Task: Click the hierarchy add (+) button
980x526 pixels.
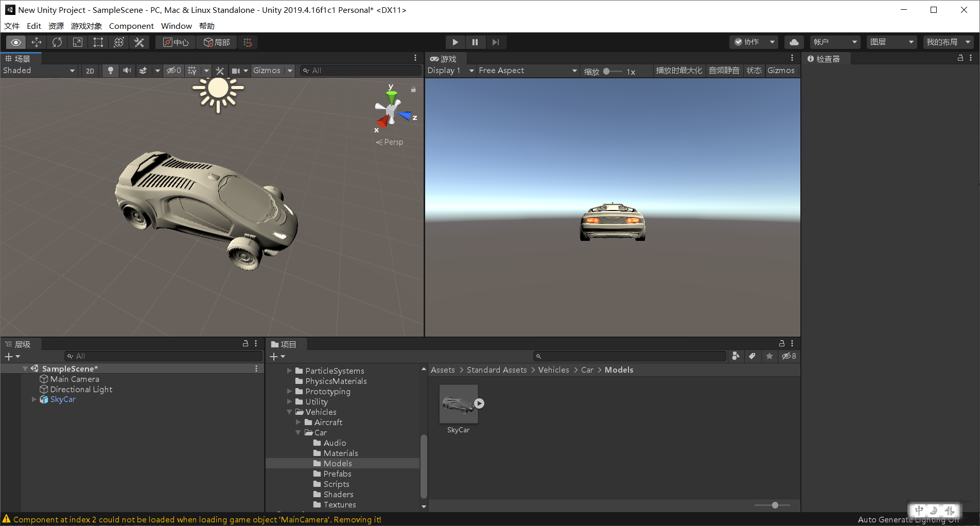Action: tap(12, 356)
